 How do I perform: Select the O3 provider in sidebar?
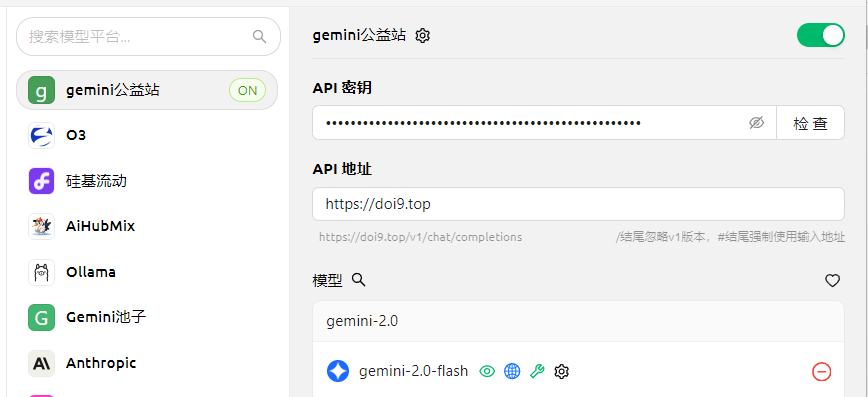click(x=147, y=136)
